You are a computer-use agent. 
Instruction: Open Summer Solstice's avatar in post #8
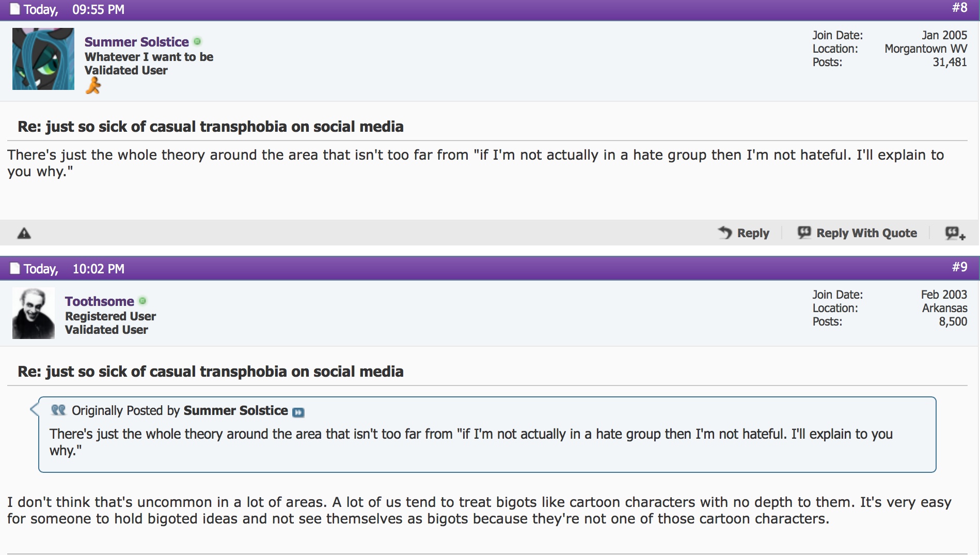click(x=43, y=59)
